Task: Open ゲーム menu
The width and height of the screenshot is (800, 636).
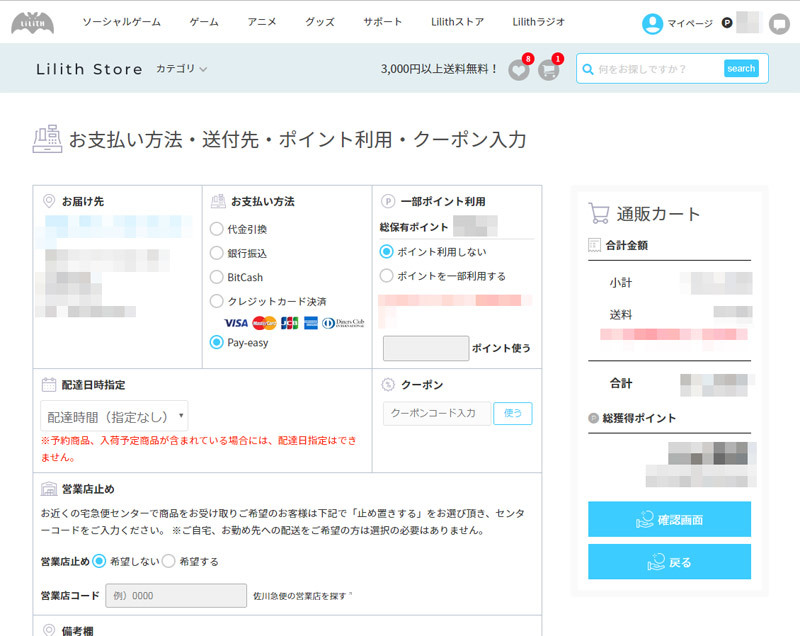Action: pos(204,22)
